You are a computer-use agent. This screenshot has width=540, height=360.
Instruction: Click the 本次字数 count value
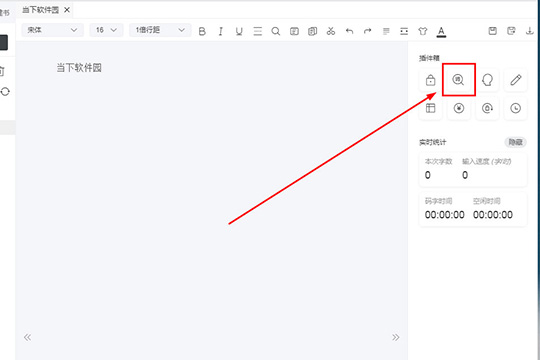tap(428, 175)
